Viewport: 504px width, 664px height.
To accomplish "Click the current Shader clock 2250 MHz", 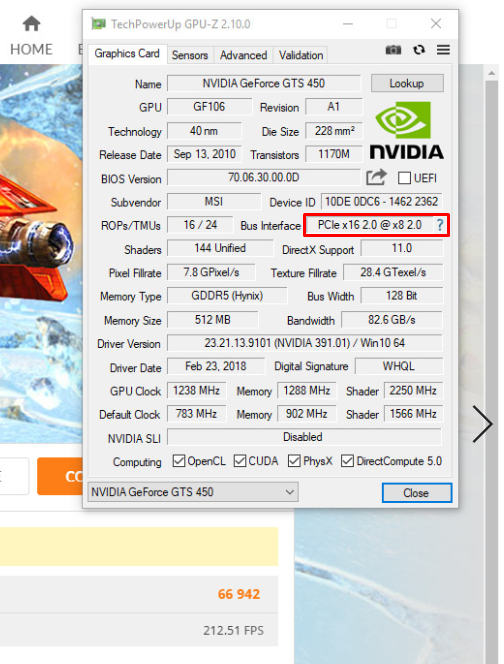I will point(413,390).
